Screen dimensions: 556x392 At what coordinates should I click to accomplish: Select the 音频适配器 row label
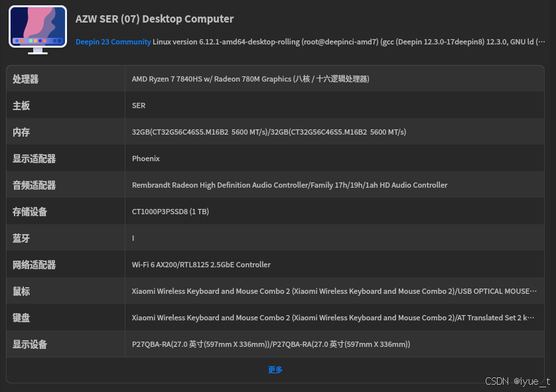click(34, 185)
